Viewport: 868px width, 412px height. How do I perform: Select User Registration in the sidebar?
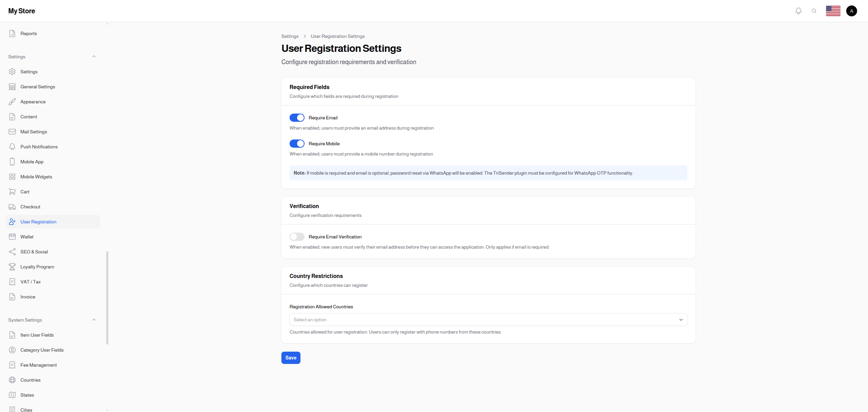38,222
